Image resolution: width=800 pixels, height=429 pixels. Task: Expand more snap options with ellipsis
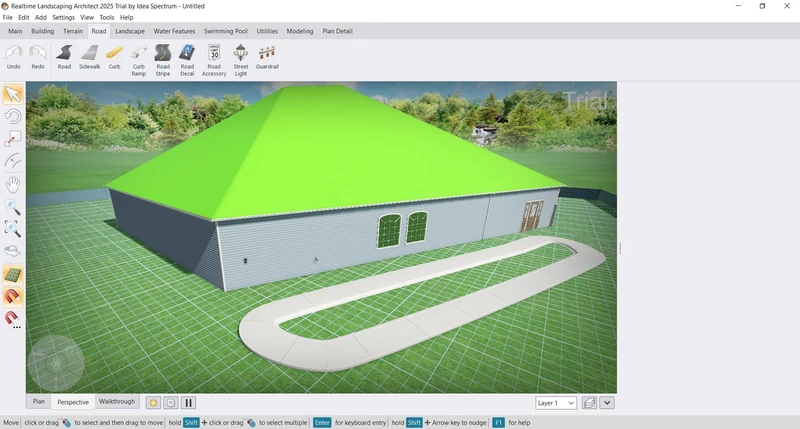pos(14,320)
